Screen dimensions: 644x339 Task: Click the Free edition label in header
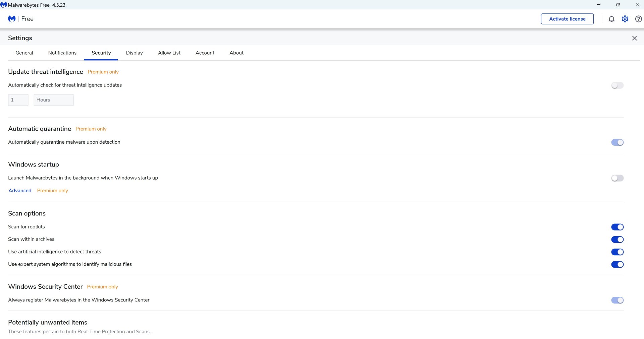27,19
